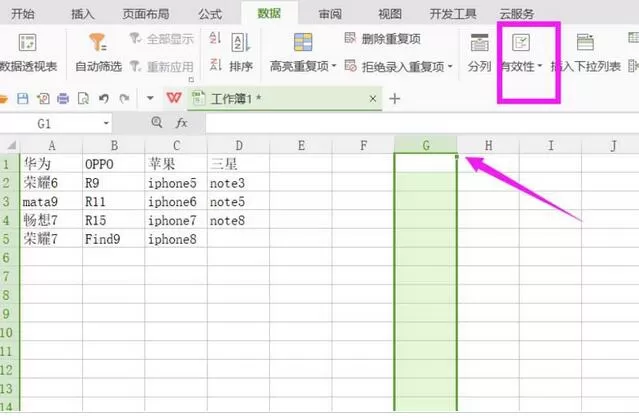The height and width of the screenshot is (418, 639).
Task: Click the print preview icon
Action: click(x=83, y=98)
